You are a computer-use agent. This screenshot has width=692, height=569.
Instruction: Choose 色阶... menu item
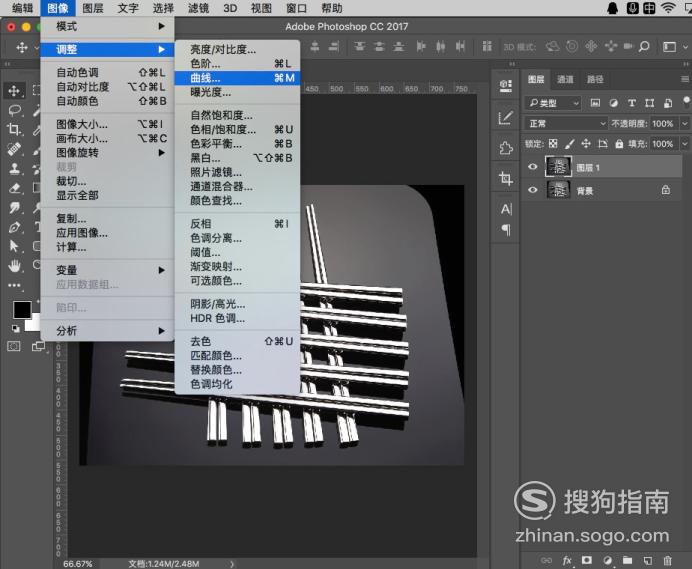coord(237,64)
